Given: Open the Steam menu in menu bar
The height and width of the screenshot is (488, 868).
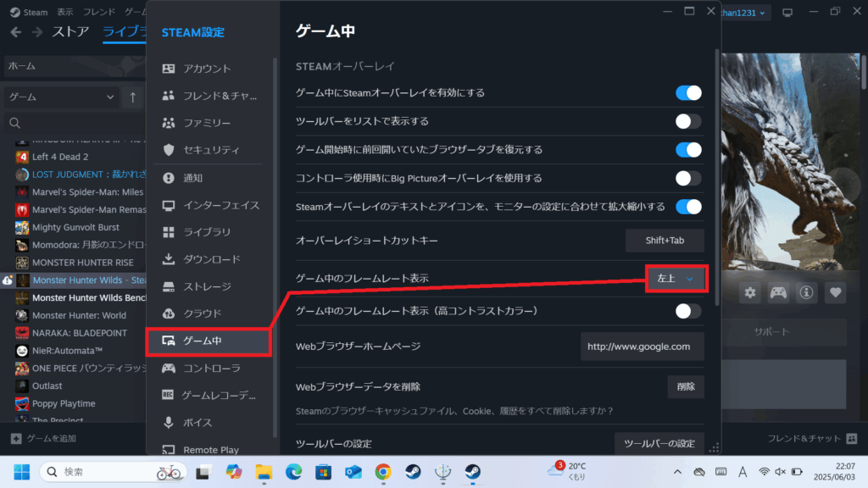Looking at the screenshot, I should [30, 12].
